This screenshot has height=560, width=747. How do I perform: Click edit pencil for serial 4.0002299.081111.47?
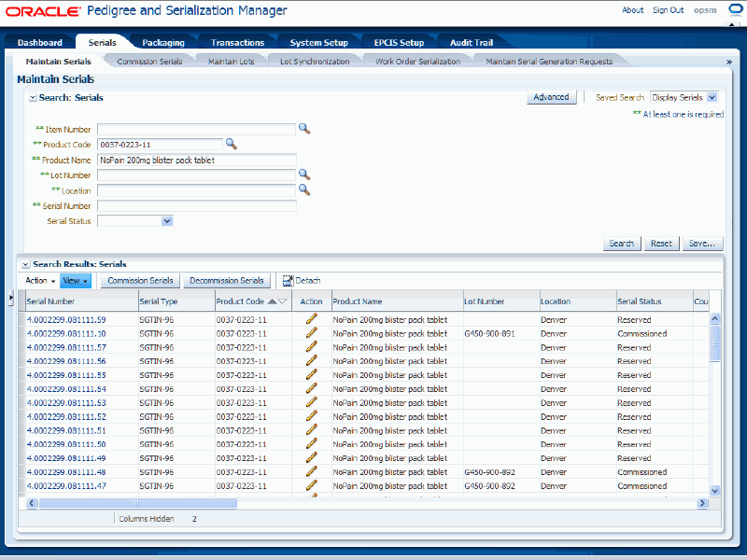[312, 485]
